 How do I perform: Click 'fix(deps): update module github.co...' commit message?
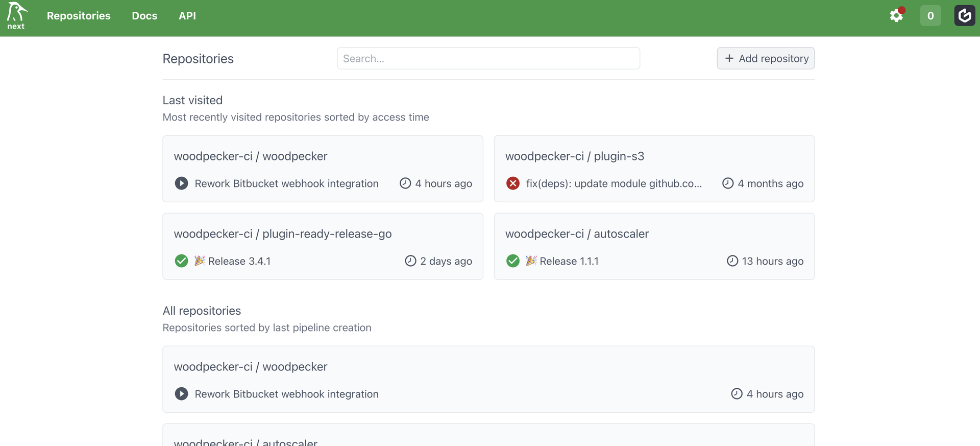pyautogui.click(x=614, y=183)
